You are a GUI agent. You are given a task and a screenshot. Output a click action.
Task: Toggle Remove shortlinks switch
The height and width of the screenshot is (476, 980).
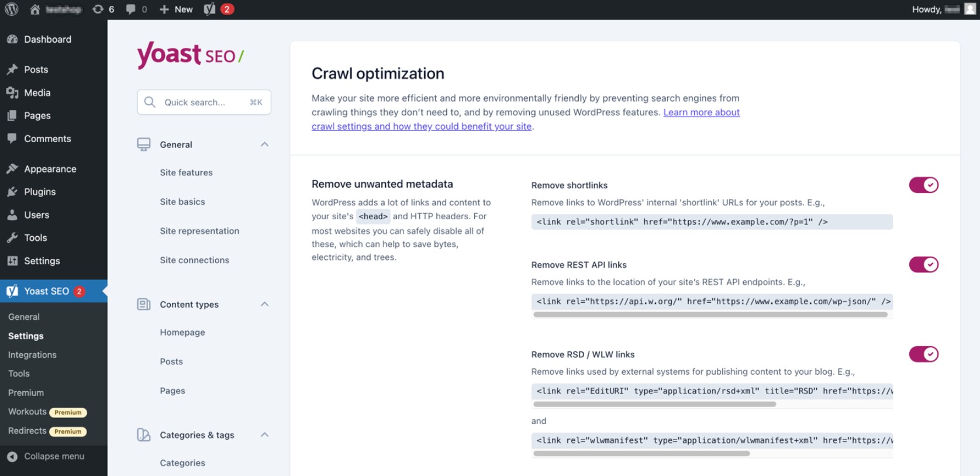924,185
